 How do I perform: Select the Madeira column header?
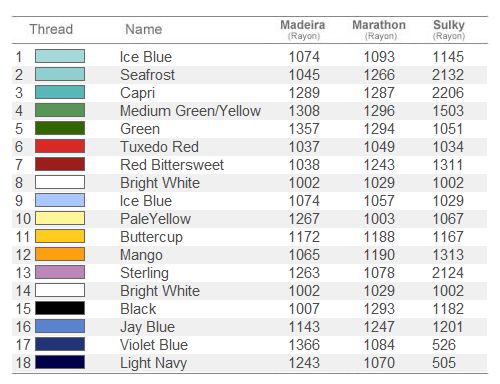303,29
